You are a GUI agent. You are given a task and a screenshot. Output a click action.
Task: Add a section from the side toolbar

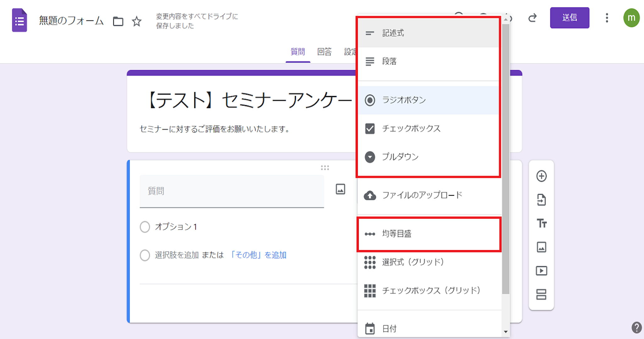coord(541,294)
